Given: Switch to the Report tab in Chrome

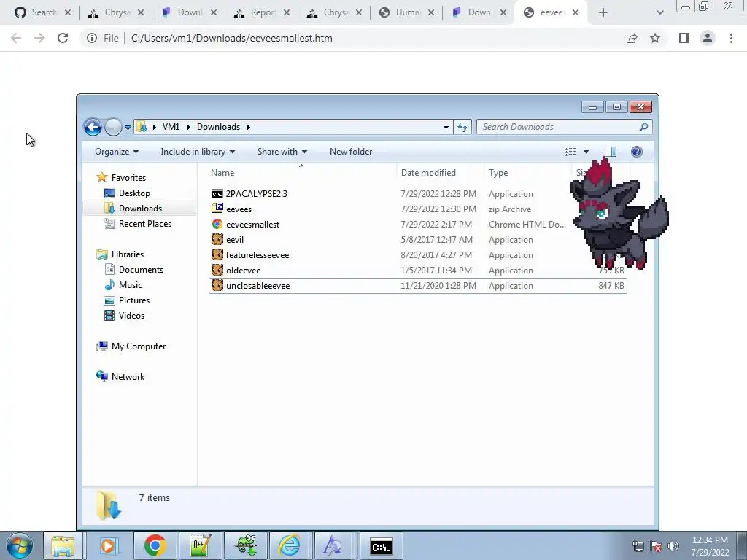Looking at the screenshot, I should (262, 12).
